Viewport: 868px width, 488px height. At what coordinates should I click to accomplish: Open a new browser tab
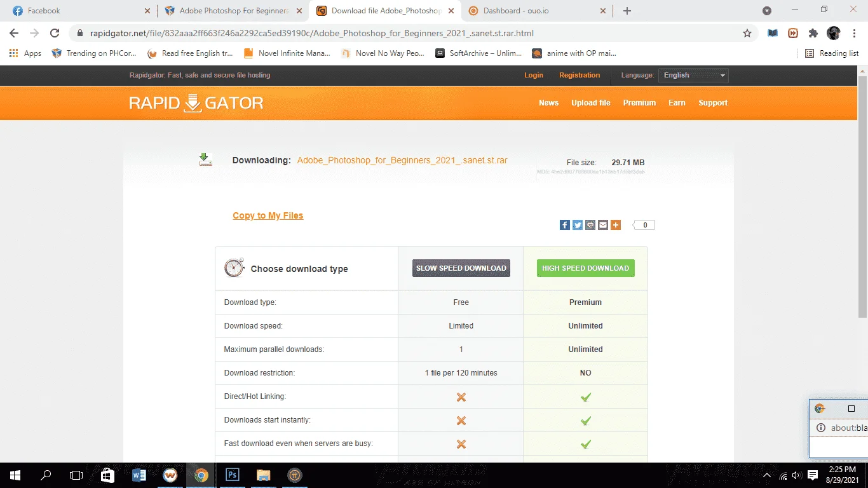point(627,11)
